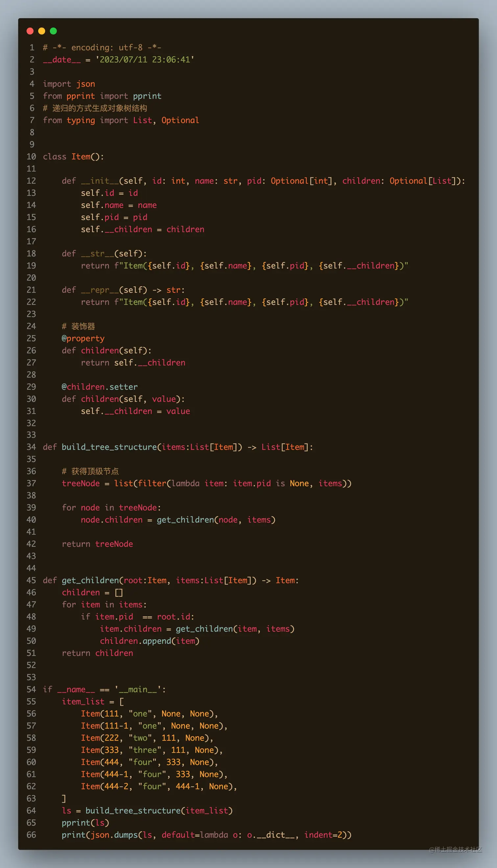Click the 'return treeNode' line

click(97, 544)
